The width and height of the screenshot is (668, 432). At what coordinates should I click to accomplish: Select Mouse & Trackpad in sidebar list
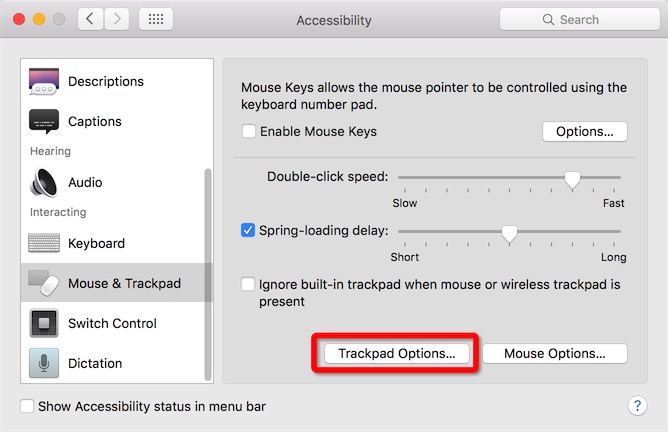pyautogui.click(x=116, y=283)
